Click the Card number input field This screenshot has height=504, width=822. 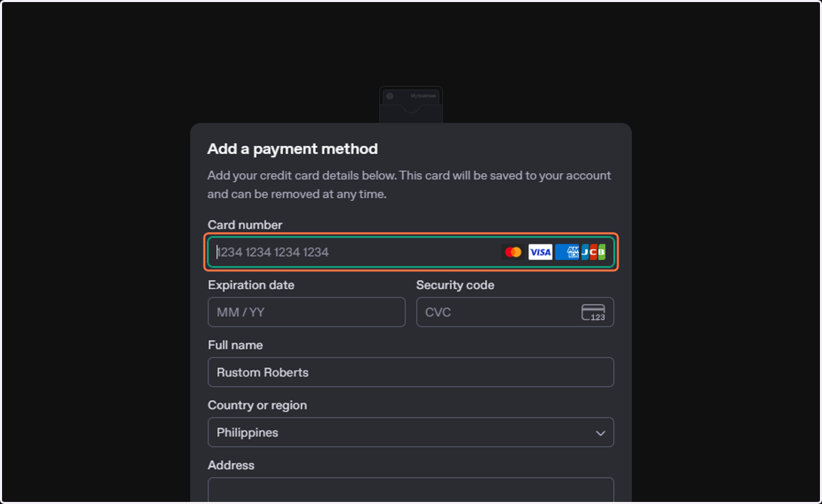coord(411,252)
